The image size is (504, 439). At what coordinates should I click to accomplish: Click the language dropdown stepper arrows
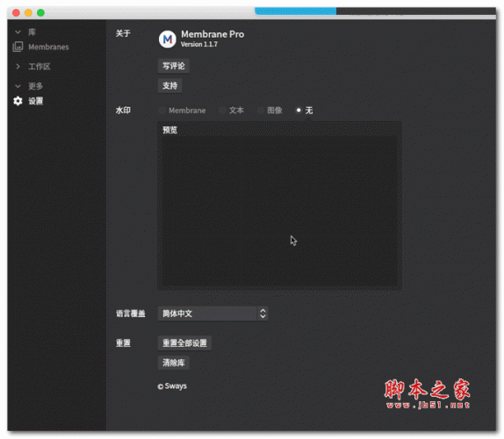(263, 313)
